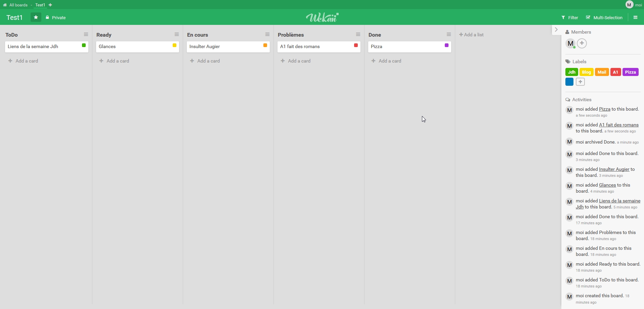
Task: Follow the Glances activity link
Action: coord(607,185)
